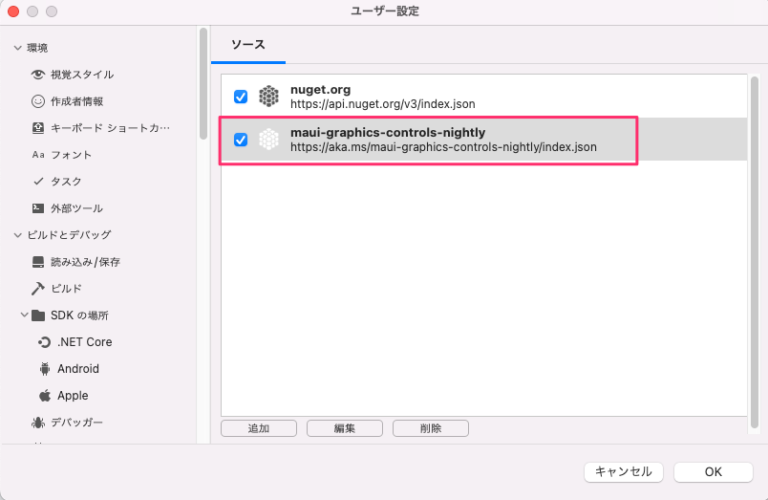Click the キャンセル button
The width and height of the screenshot is (768, 500).
point(624,472)
